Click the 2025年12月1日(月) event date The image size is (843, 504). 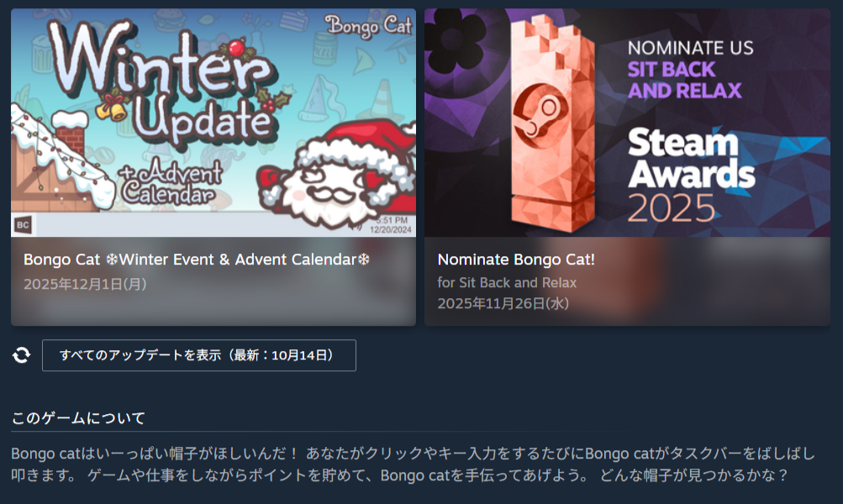[x=85, y=284]
